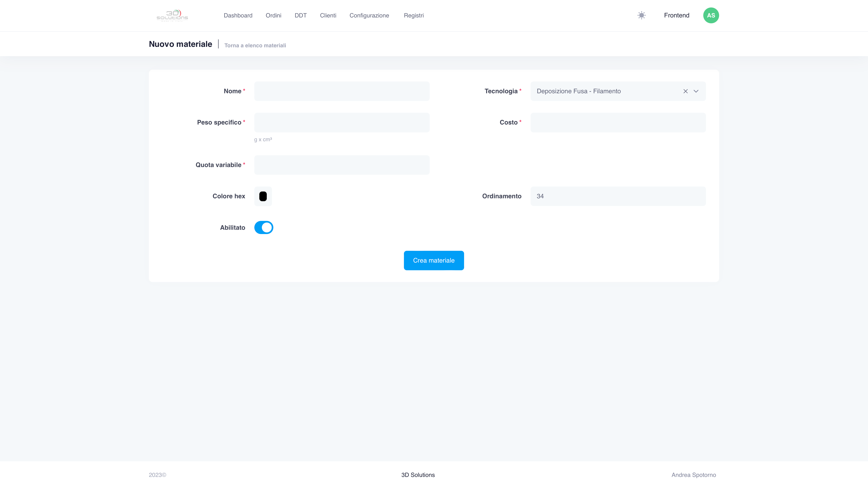
Task: Follow Torna a elenco materiali link
Action: [255, 45]
